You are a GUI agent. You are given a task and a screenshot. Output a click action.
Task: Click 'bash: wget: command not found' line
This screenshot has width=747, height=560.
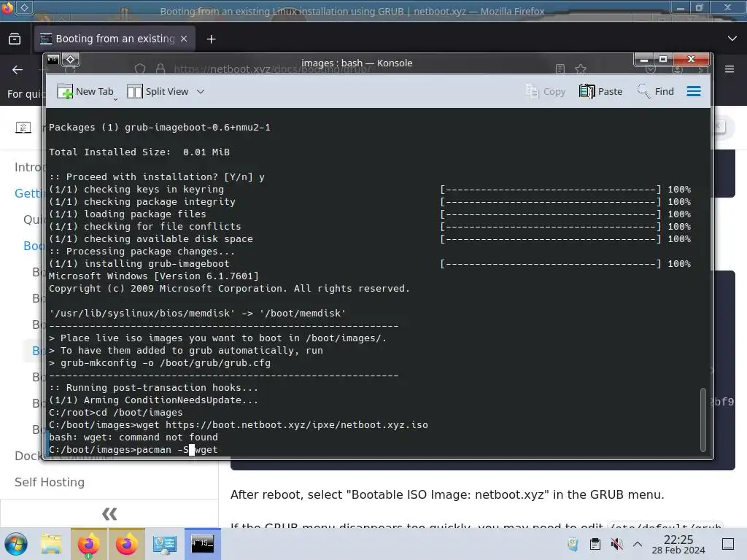coord(133,437)
